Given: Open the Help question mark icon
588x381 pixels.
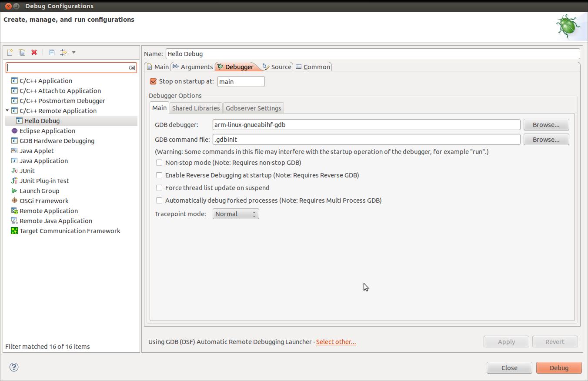Looking at the screenshot, I should pyautogui.click(x=14, y=367).
